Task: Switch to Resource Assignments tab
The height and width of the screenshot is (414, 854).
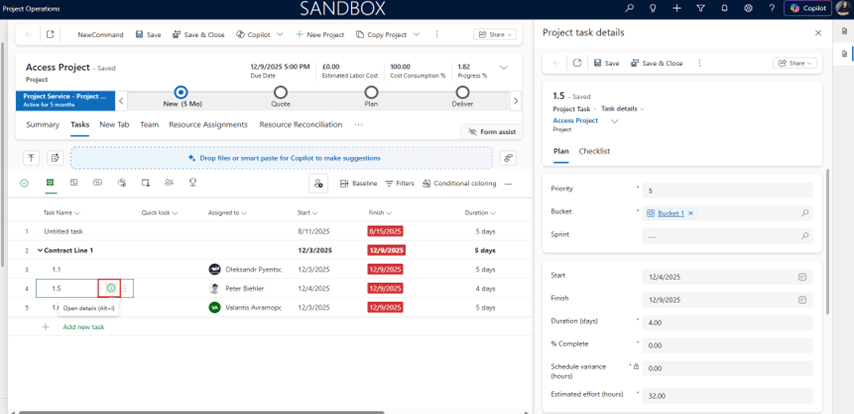Action: pyautogui.click(x=208, y=125)
